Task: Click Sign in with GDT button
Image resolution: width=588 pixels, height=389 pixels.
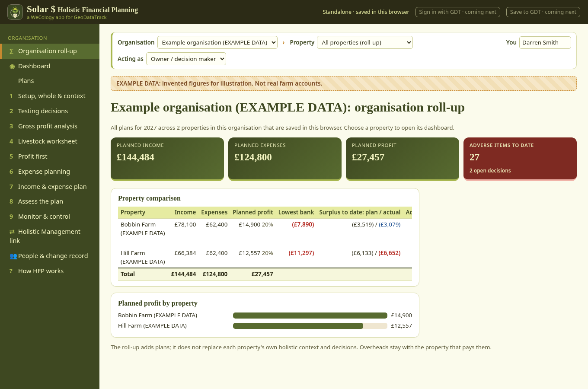Action: (458, 12)
